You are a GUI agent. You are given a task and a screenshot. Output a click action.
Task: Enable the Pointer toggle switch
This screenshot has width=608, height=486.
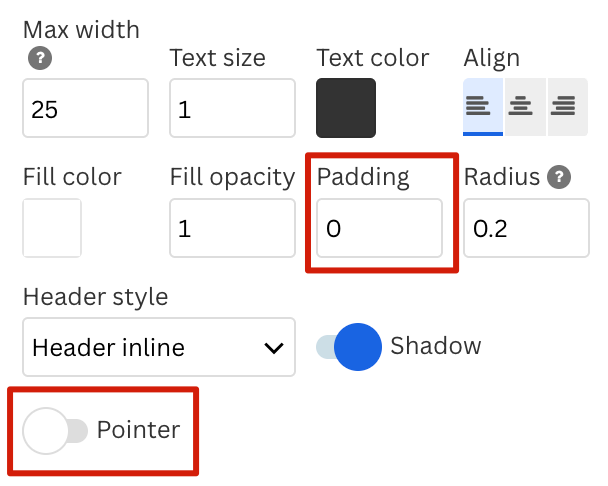[x=55, y=431]
